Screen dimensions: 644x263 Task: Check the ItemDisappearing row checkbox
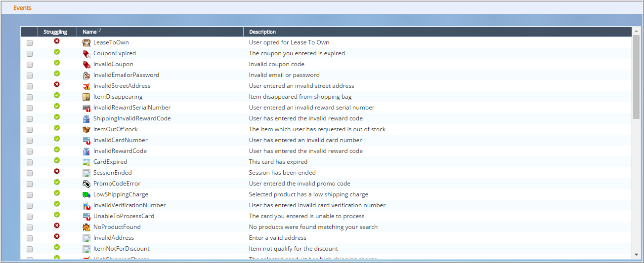coord(30,97)
